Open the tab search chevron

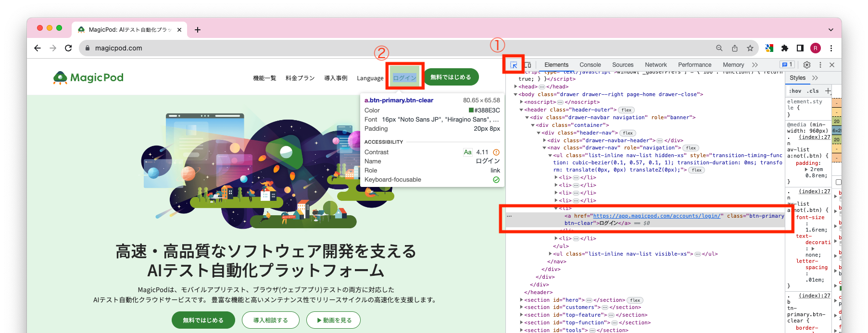[x=830, y=30]
